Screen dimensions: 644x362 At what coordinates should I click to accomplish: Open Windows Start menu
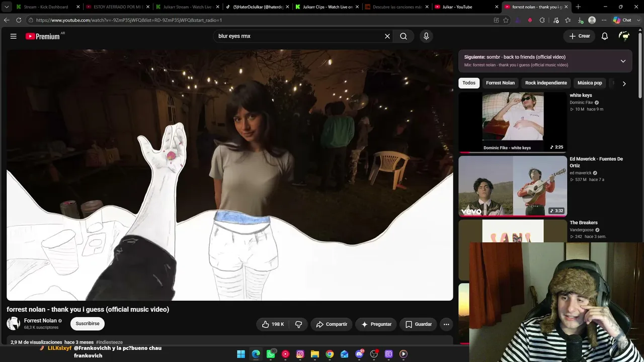[241, 354]
